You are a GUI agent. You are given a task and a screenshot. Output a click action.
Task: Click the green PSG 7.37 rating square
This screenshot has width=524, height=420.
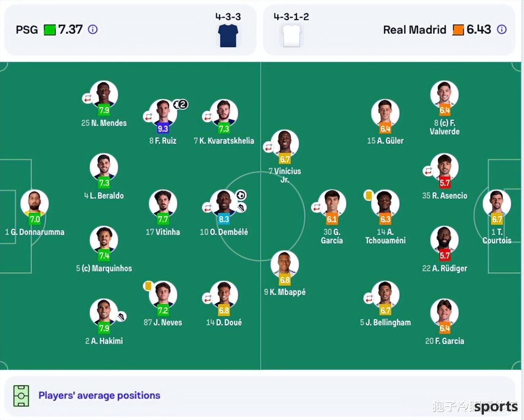(x=50, y=30)
